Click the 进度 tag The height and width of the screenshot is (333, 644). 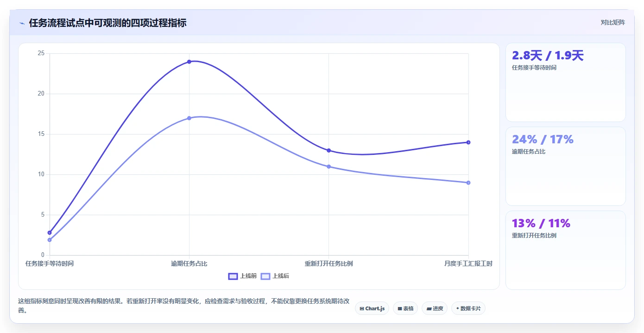tap(435, 308)
